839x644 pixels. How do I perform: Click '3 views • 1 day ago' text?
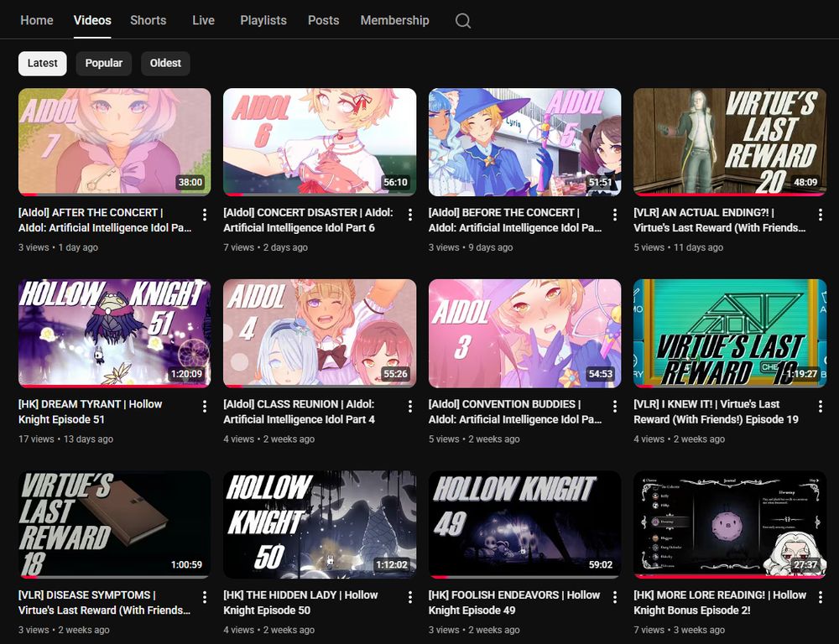59,247
